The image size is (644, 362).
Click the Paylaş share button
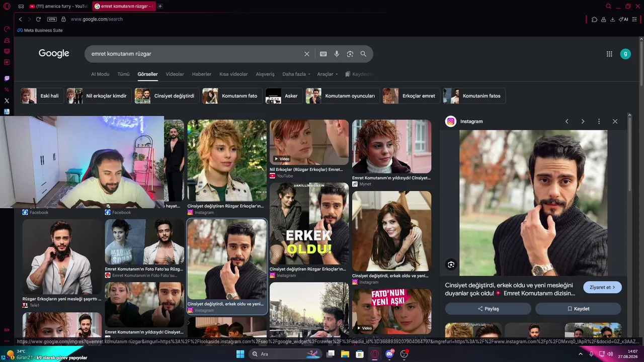point(488,309)
